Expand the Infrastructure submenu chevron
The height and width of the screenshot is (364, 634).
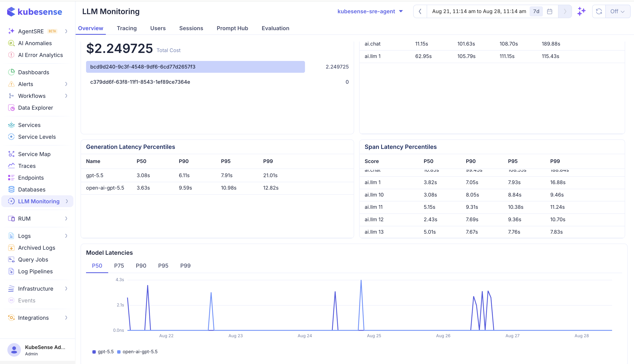pos(66,289)
